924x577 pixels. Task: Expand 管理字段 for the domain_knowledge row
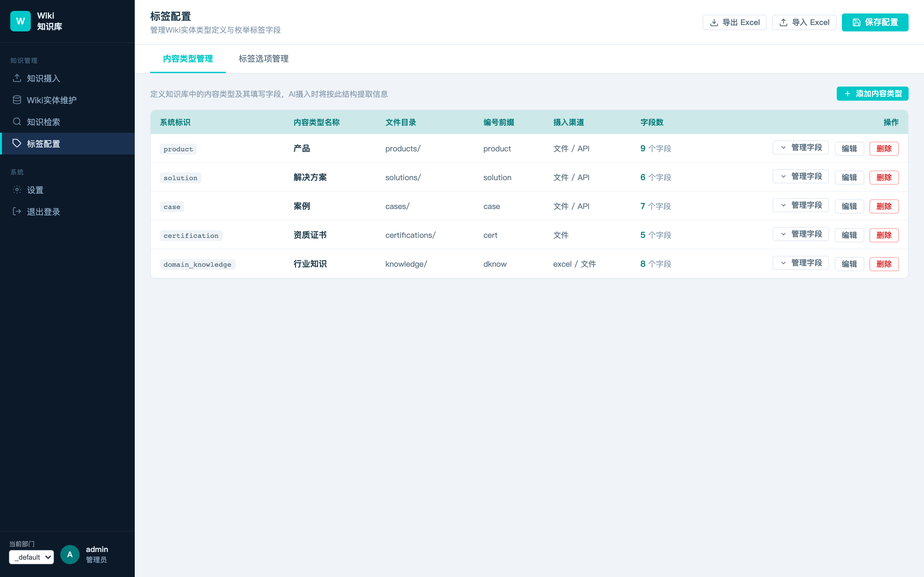[801, 263]
